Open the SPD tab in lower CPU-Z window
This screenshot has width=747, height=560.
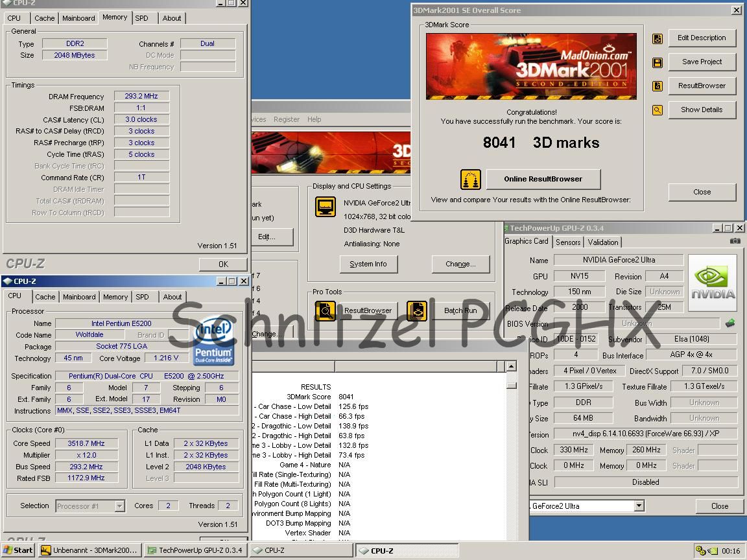[x=143, y=297]
